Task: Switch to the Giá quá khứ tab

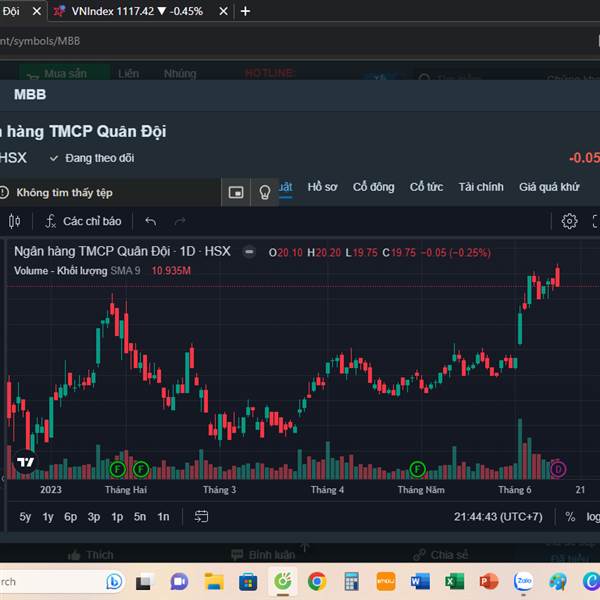Action: point(549,187)
